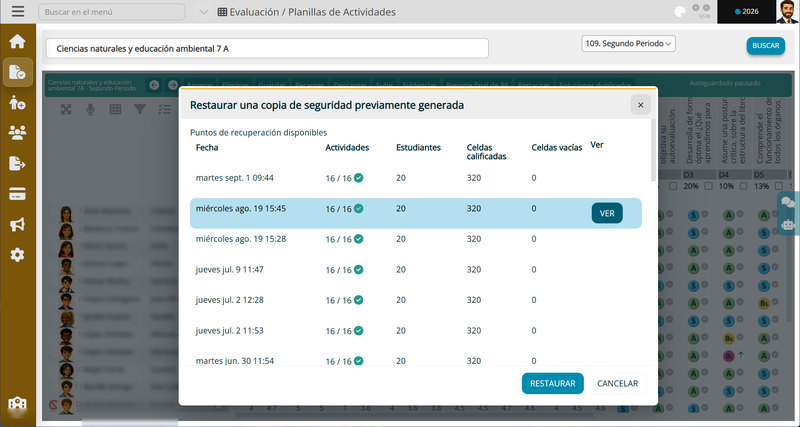Click the school building icon in sidebar
Viewport: 800px width, 427px height.
tap(17, 404)
